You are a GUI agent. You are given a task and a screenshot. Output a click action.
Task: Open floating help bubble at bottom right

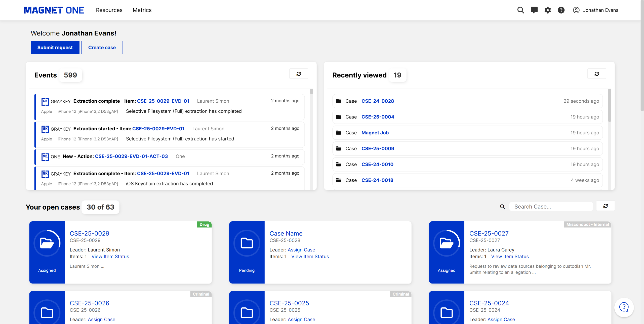624,307
